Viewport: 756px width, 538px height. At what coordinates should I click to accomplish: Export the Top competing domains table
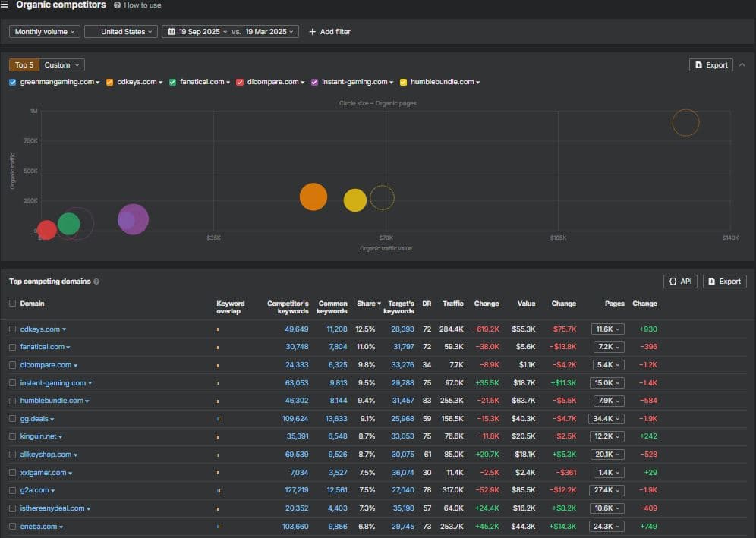725,282
